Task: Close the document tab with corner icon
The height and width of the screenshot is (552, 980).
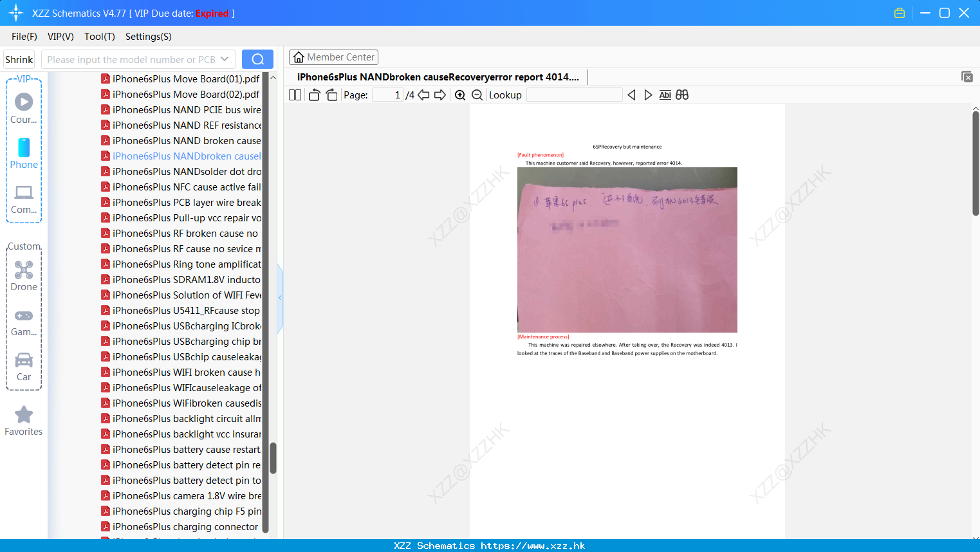Action: click(967, 77)
